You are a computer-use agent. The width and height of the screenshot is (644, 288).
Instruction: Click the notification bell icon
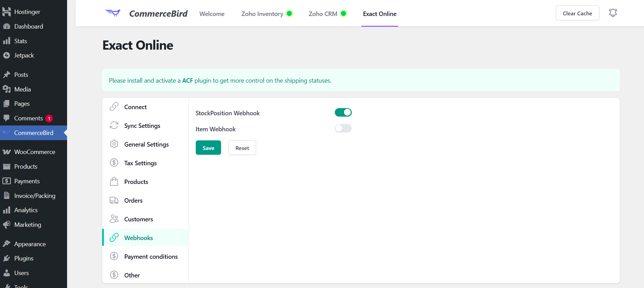(613, 13)
